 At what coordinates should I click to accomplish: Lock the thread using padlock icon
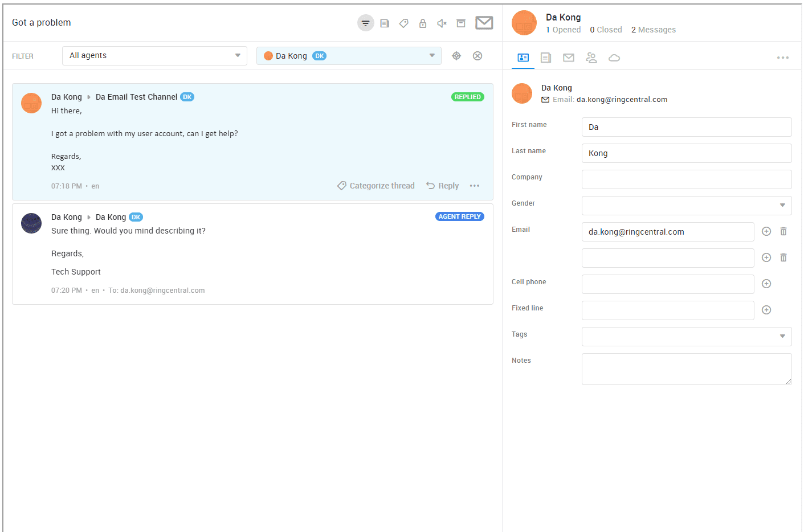coord(423,23)
